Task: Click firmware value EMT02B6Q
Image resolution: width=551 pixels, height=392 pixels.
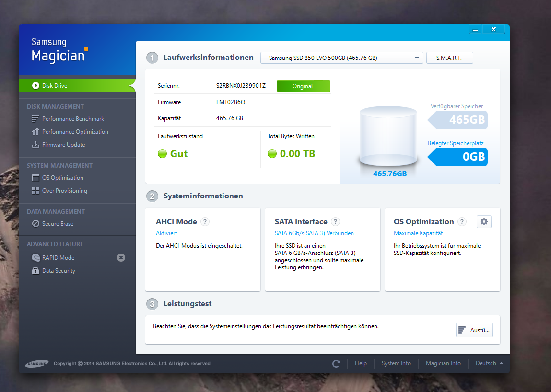Action: tap(231, 102)
